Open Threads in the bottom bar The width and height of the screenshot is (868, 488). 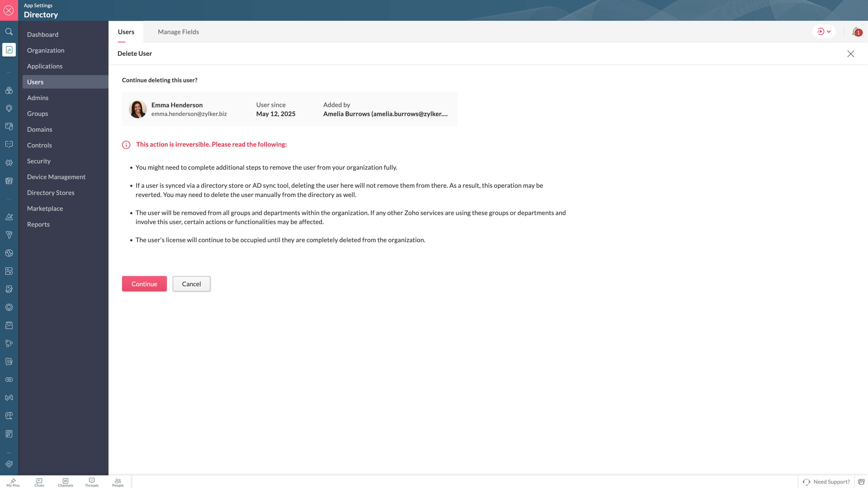(x=92, y=482)
